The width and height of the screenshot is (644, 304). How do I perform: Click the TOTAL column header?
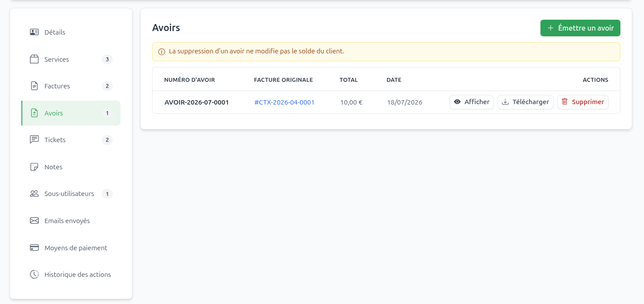349,80
